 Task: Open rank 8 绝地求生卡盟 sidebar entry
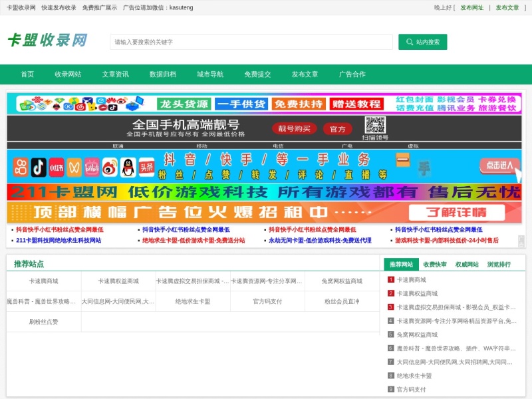coord(414,376)
